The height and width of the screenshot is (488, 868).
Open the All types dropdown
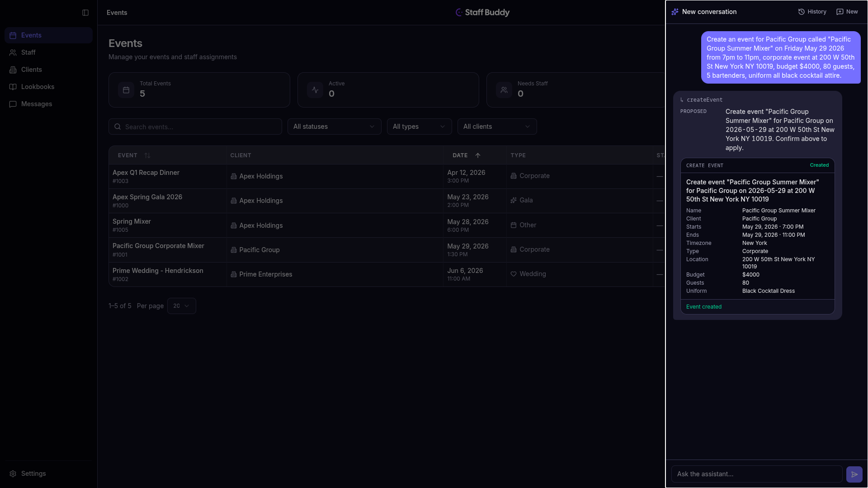(x=420, y=127)
